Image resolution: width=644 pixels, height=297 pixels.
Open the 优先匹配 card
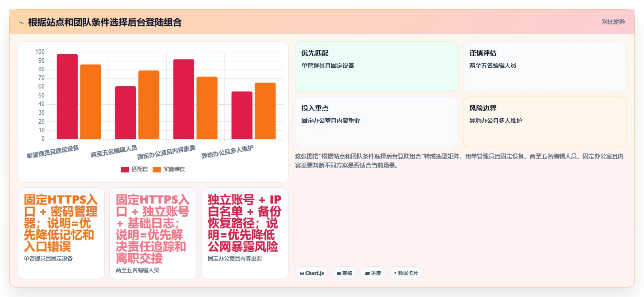click(x=377, y=67)
